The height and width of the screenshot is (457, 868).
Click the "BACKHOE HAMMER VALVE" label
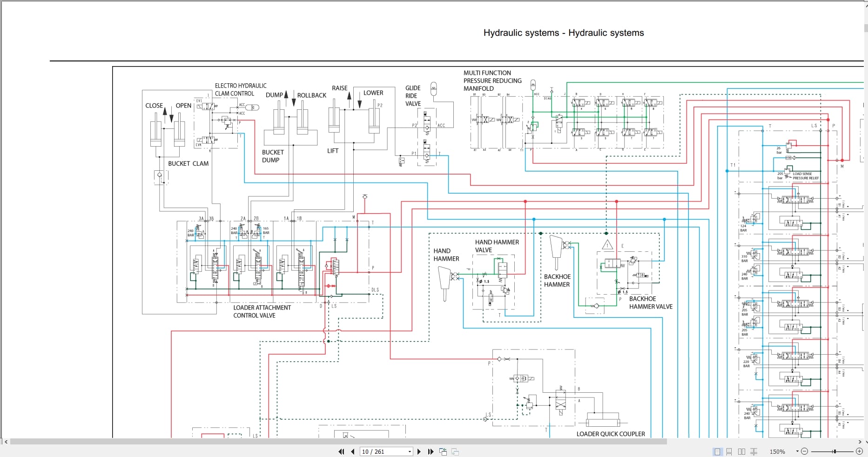pos(651,302)
